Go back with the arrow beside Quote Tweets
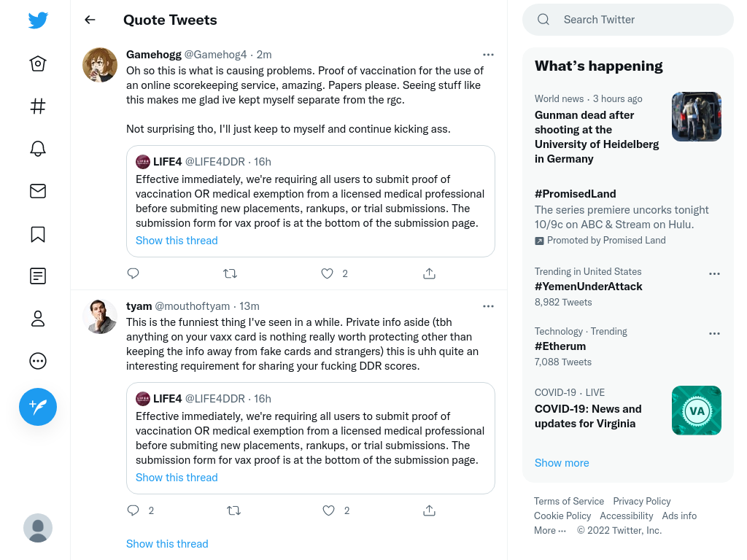This screenshot has width=747, height=560. coord(90,20)
